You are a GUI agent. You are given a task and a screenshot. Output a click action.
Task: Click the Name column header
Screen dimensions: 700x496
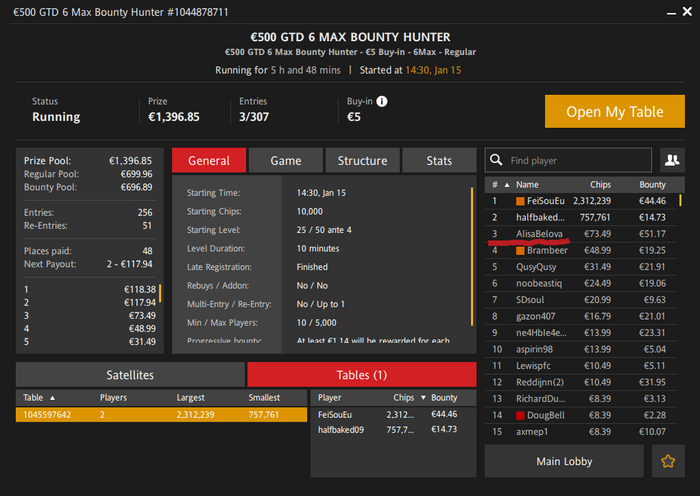pos(527,184)
